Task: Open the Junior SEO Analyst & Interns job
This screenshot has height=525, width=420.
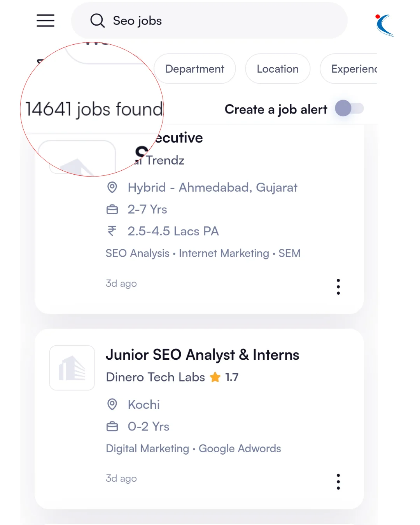Action: (x=203, y=355)
